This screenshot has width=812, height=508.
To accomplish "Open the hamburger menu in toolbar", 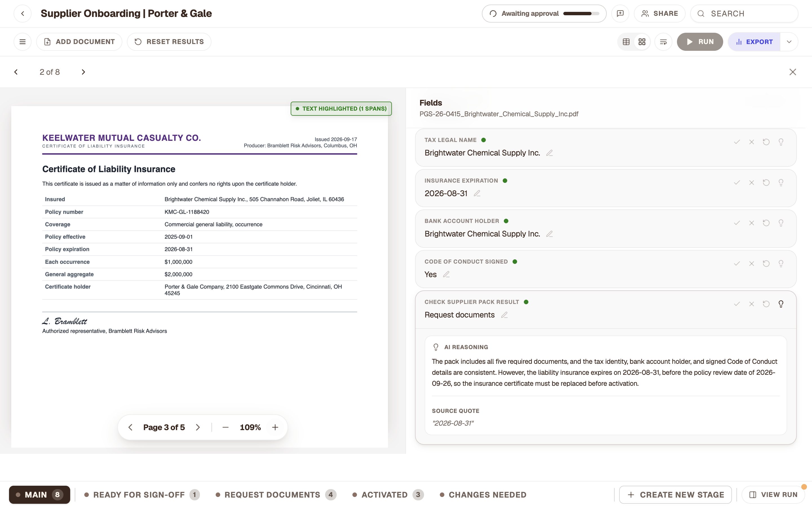I will pos(23,42).
